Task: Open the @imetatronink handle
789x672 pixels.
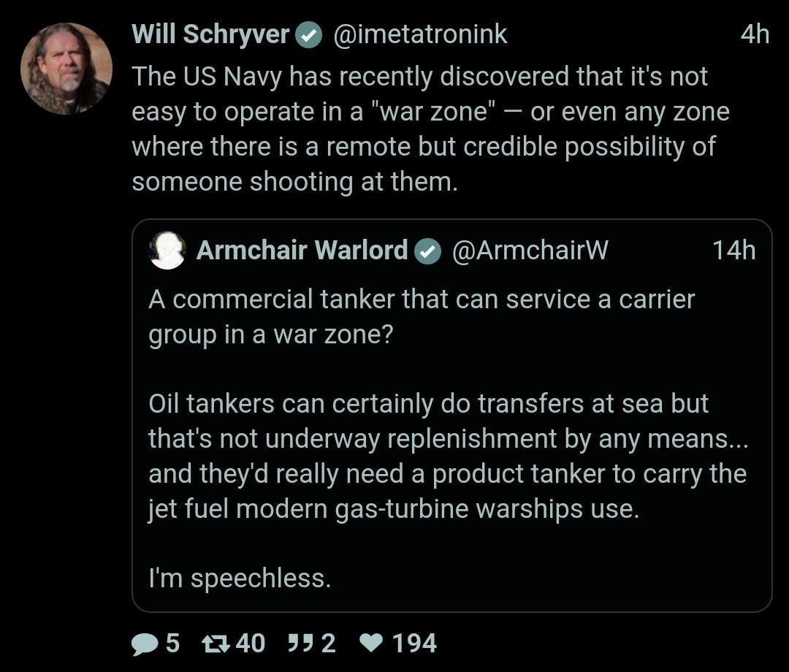Action: [420, 34]
